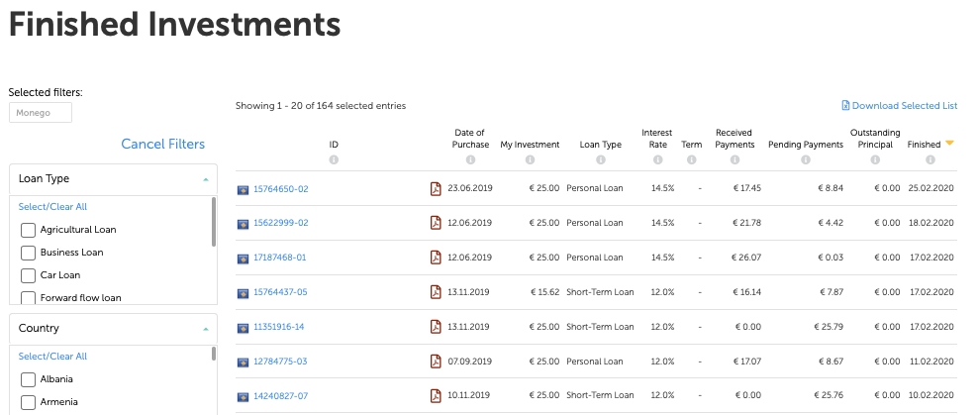Sort table by Received Payments header
980x415 pixels.
pyautogui.click(x=735, y=139)
